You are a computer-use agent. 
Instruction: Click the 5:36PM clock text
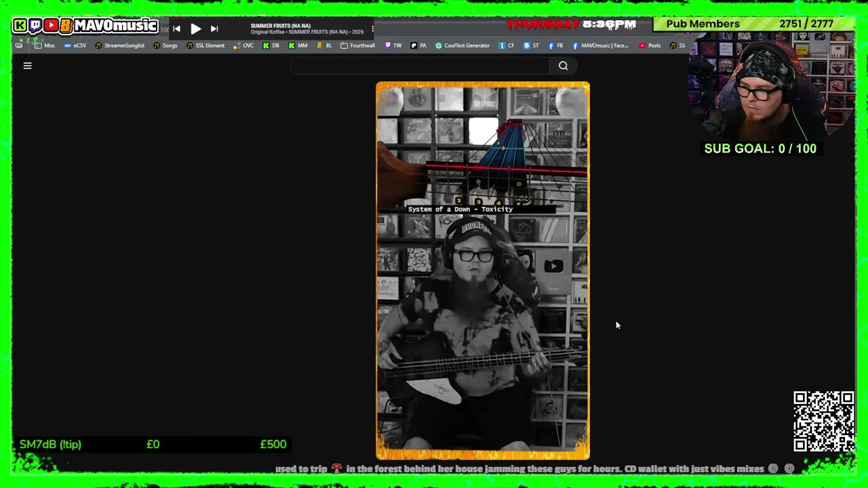click(609, 24)
